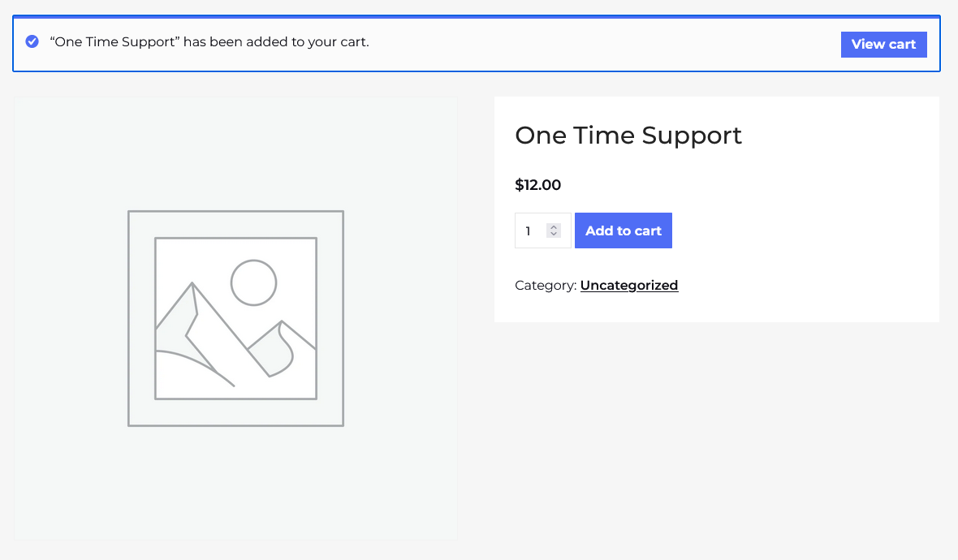Click the added to your cart message
Viewport: 958px width, 560px height.
[276, 41]
